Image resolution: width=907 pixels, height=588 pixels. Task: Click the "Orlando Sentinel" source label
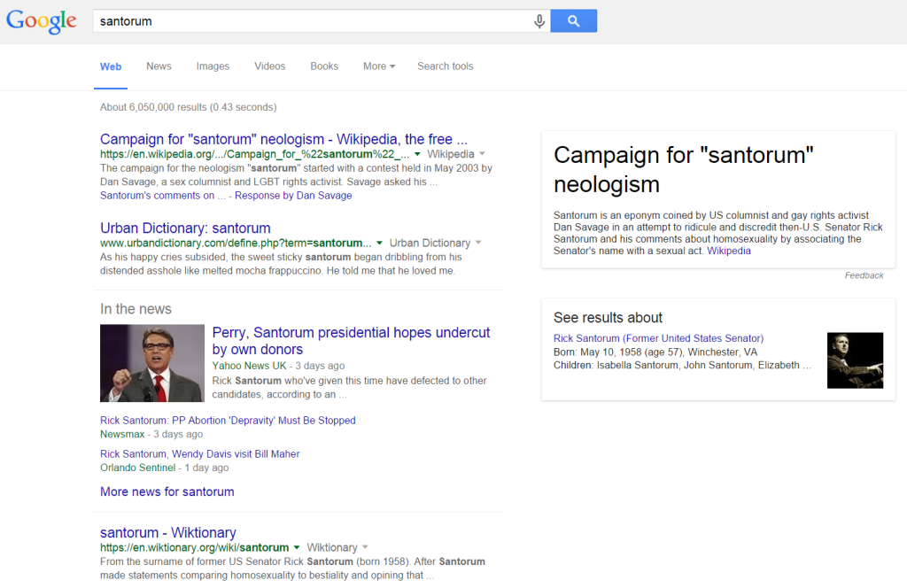137,468
